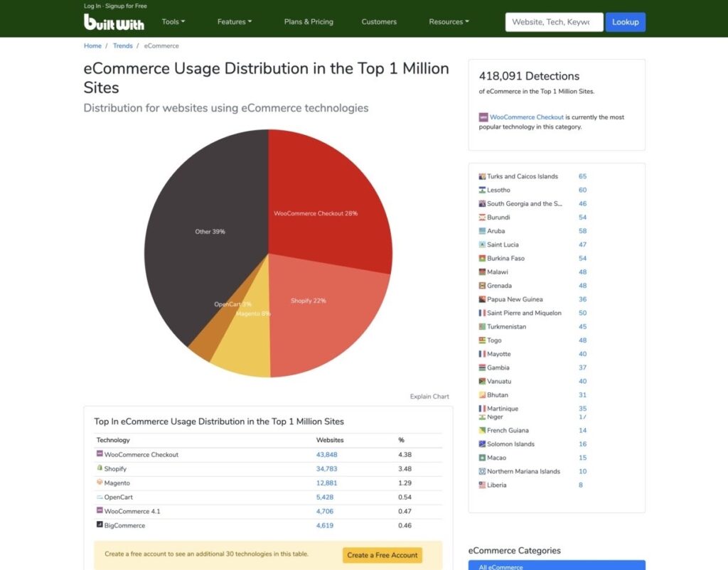Screen dimensions: 728x570
Task: Click the BigCommerce technology name
Action: tap(124, 525)
